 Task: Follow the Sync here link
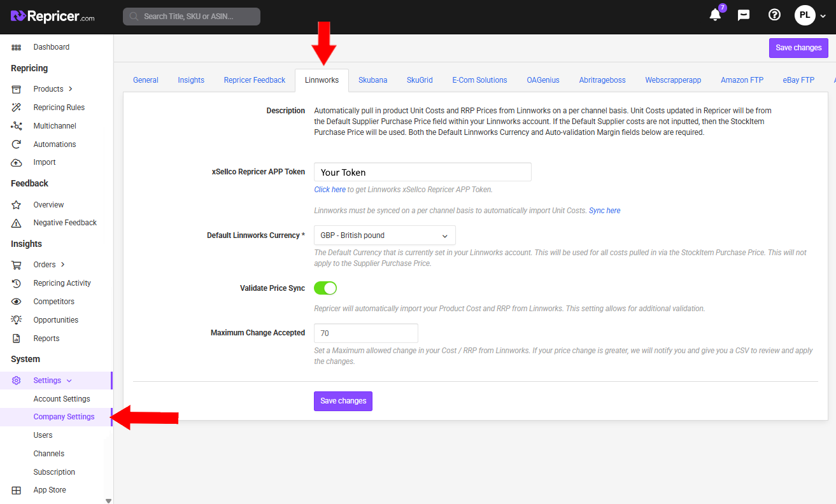click(604, 211)
